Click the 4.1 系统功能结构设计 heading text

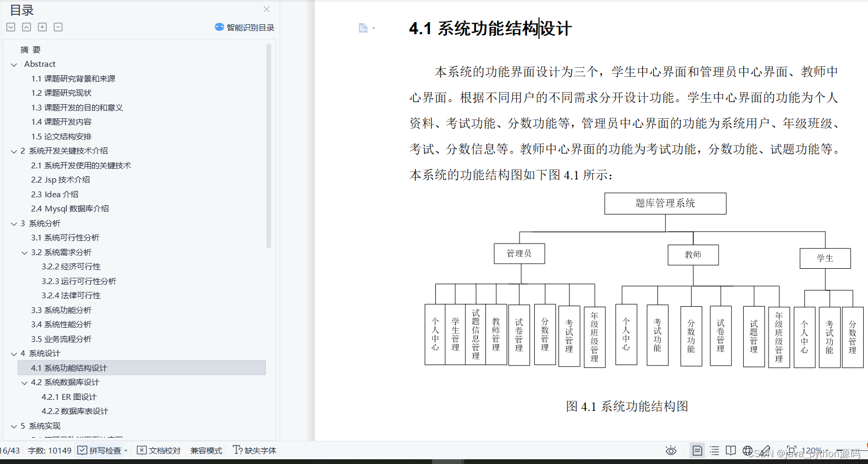(490, 28)
